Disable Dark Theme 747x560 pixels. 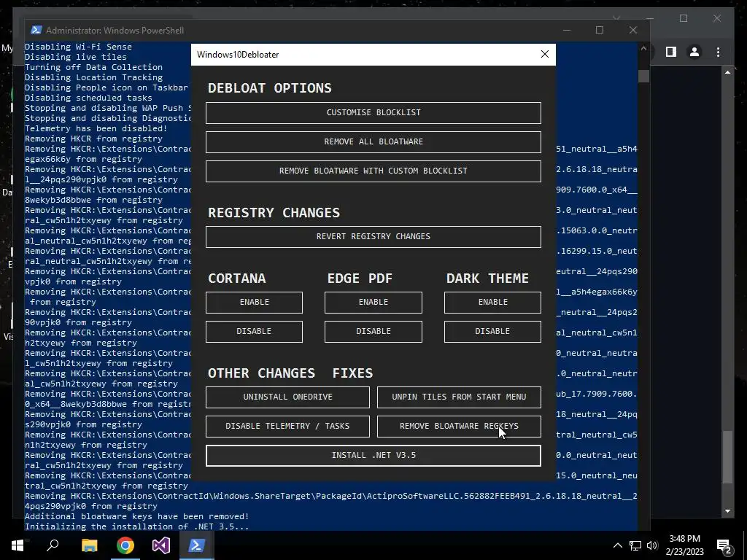click(x=492, y=332)
